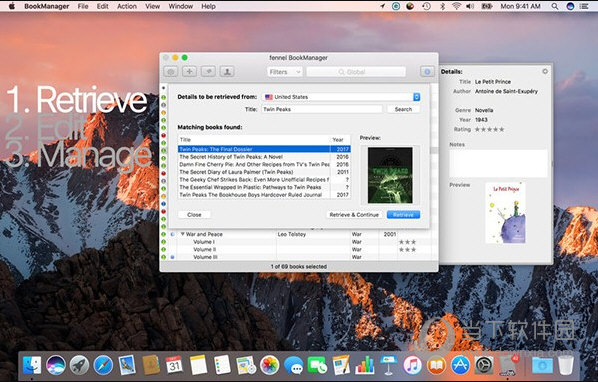Open App Store from the dock
Screen dimensions: 598x382
[460, 365]
